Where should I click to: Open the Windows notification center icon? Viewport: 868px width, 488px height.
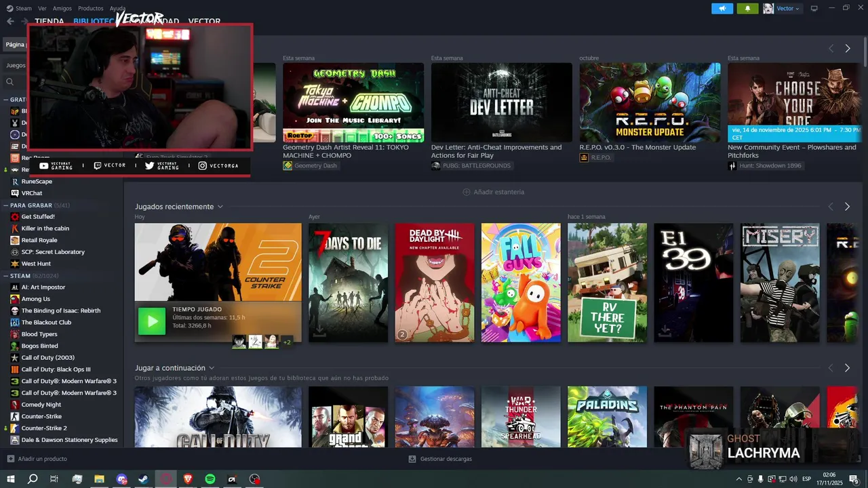tap(854, 479)
